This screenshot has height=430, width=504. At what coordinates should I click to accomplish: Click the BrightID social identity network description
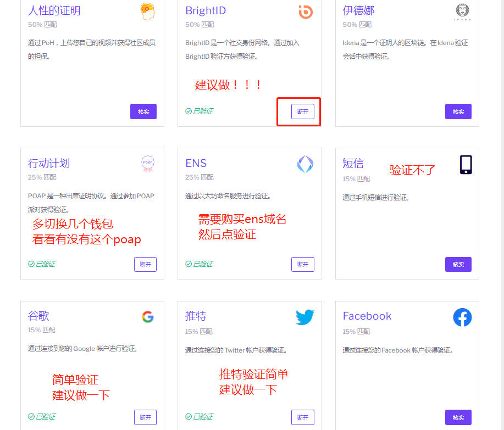[x=242, y=49]
